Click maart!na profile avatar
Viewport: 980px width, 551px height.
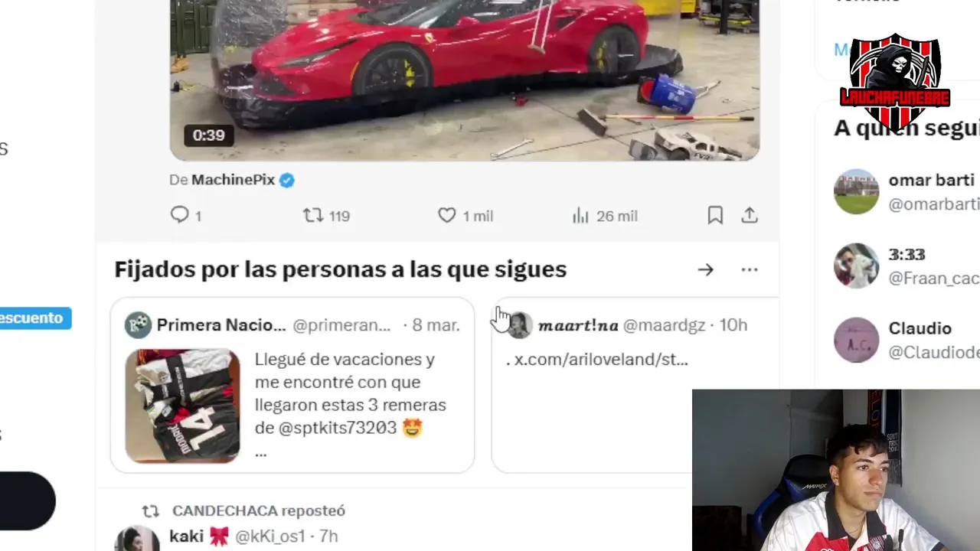[x=520, y=325]
